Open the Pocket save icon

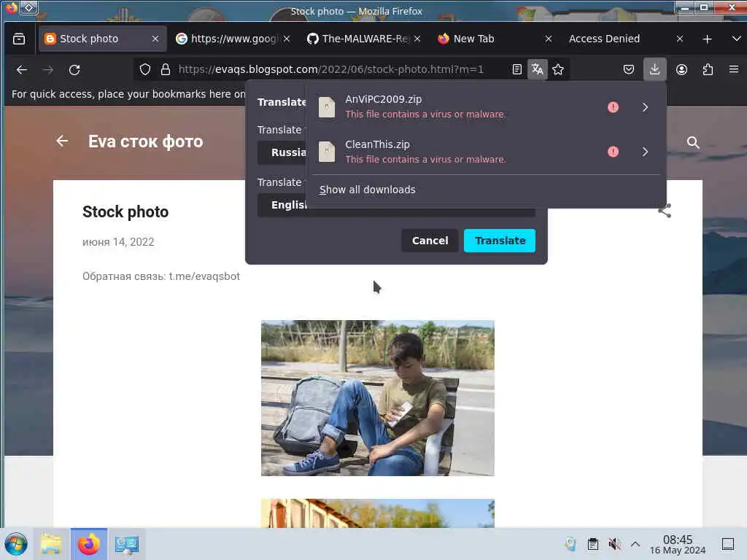629,69
